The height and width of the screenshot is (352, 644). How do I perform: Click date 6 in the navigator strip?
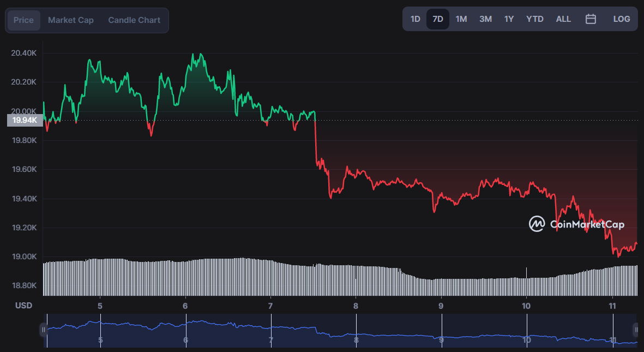(x=185, y=340)
